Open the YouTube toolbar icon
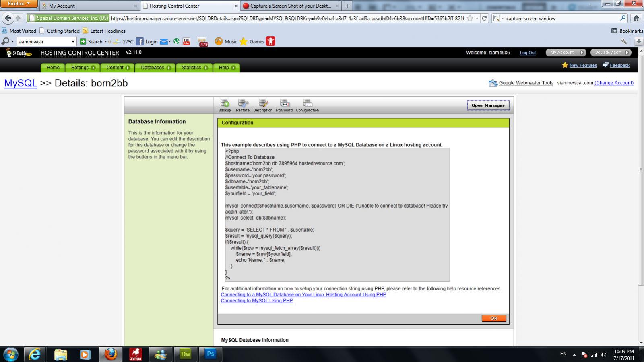Viewport: 644px width, 362px height. click(x=186, y=41)
